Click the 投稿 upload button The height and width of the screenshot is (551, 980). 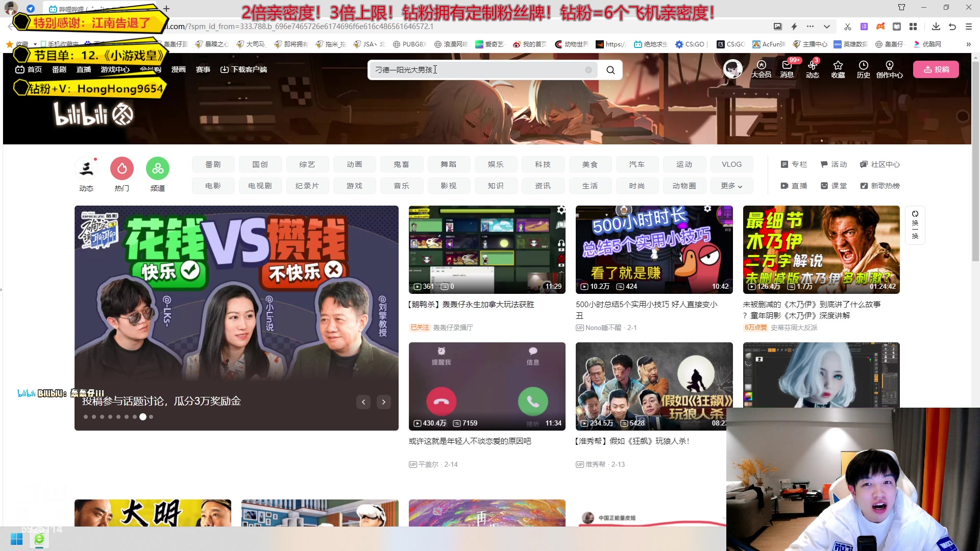point(936,69)
